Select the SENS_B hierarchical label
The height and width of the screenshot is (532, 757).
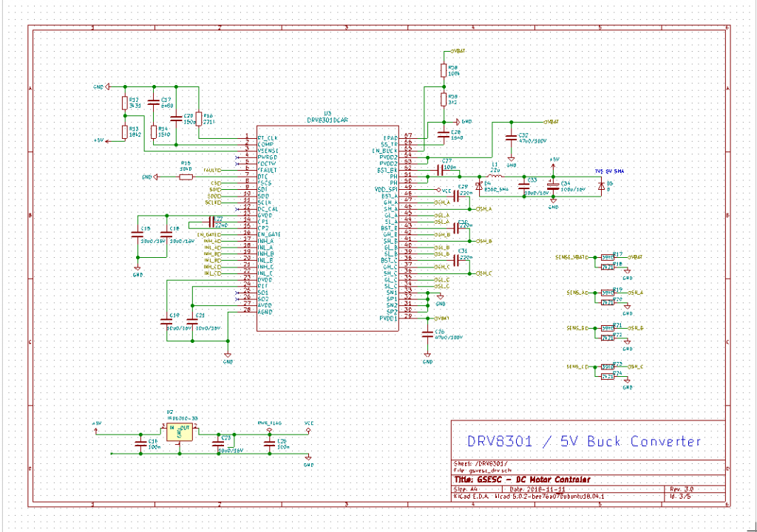point(578,328)
